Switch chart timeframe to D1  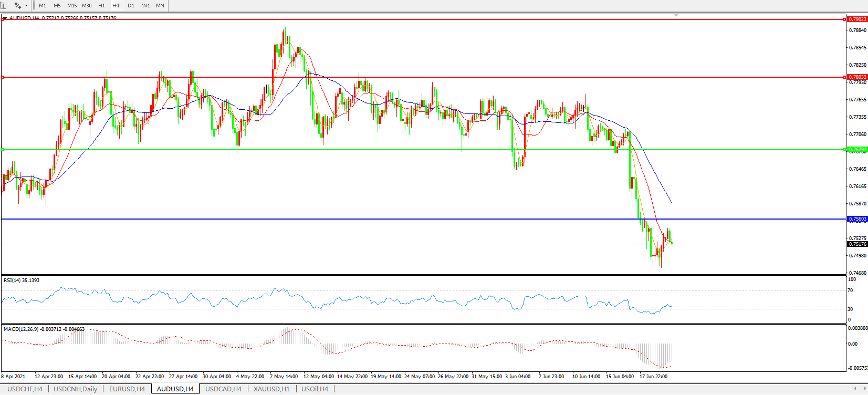tap(131, 5)
